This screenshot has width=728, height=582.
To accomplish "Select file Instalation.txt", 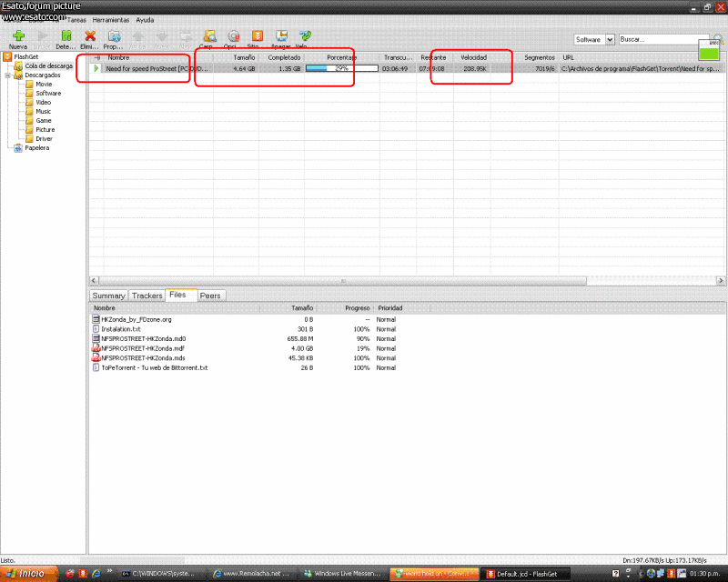I will click(x=116, y=329).
